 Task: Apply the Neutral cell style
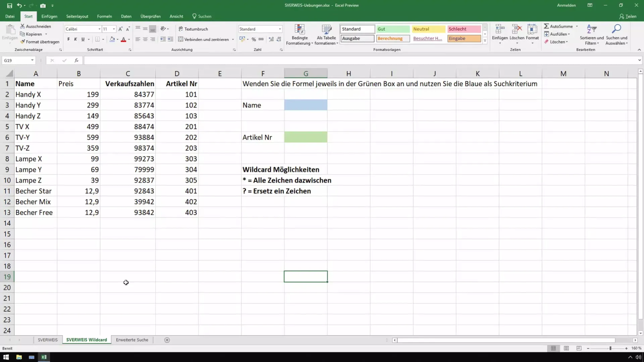[429, 29]
